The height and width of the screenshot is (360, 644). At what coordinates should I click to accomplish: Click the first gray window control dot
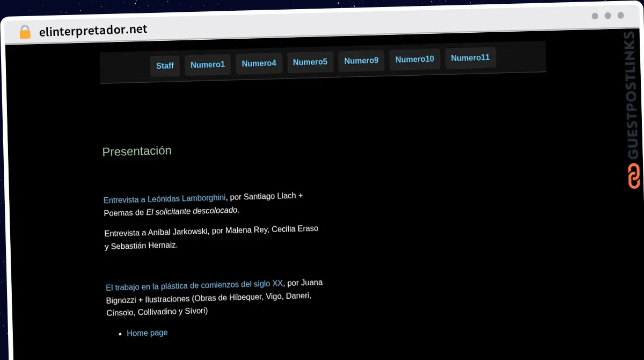point(595,16)
